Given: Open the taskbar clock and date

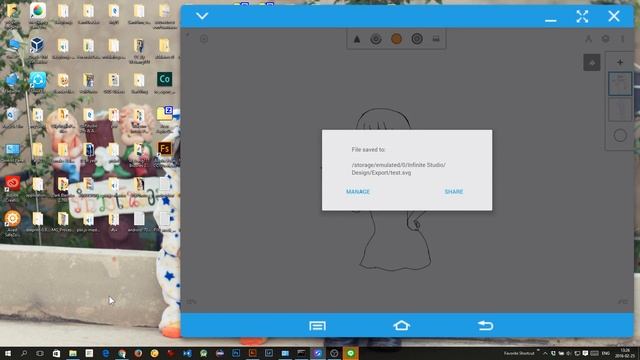Looking at the screenshot, I should point(625,353).
